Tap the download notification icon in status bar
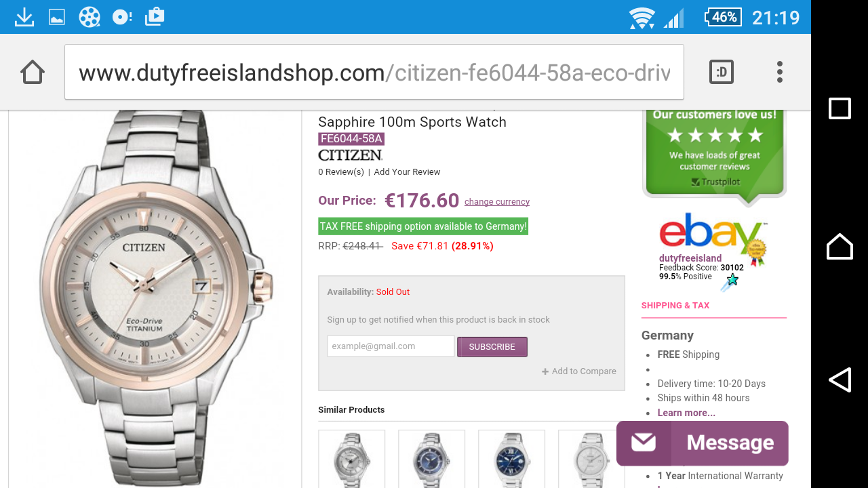Screen dimensions: 868x488 (24, 17)
